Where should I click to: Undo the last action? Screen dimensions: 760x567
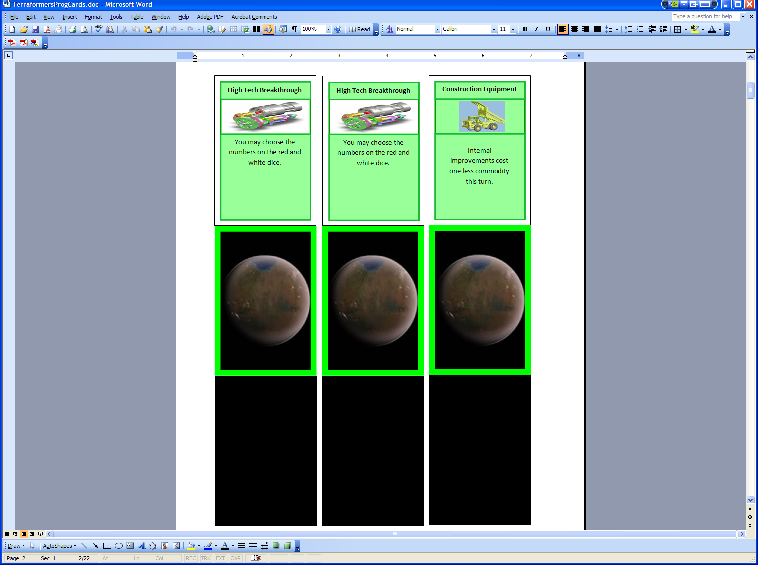[x=173, y=30]
